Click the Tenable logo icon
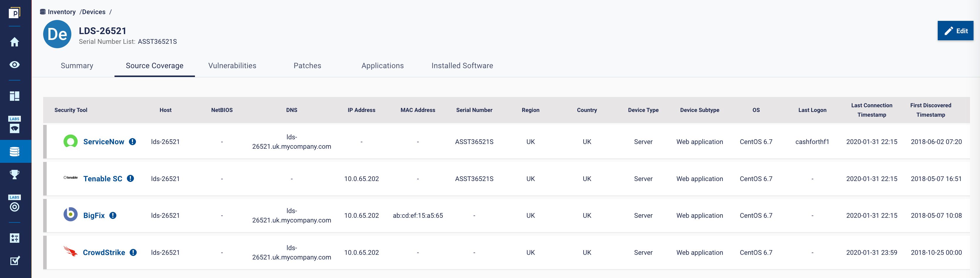 pos(70,177)
